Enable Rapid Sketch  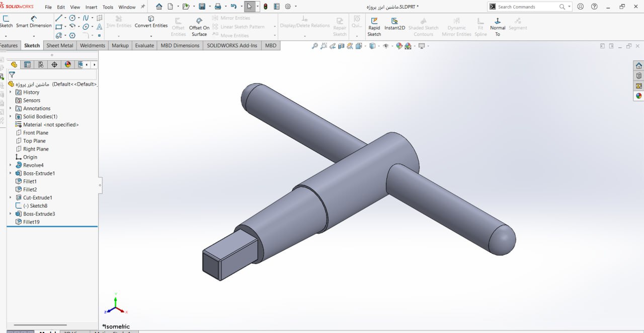coord(374,27)
